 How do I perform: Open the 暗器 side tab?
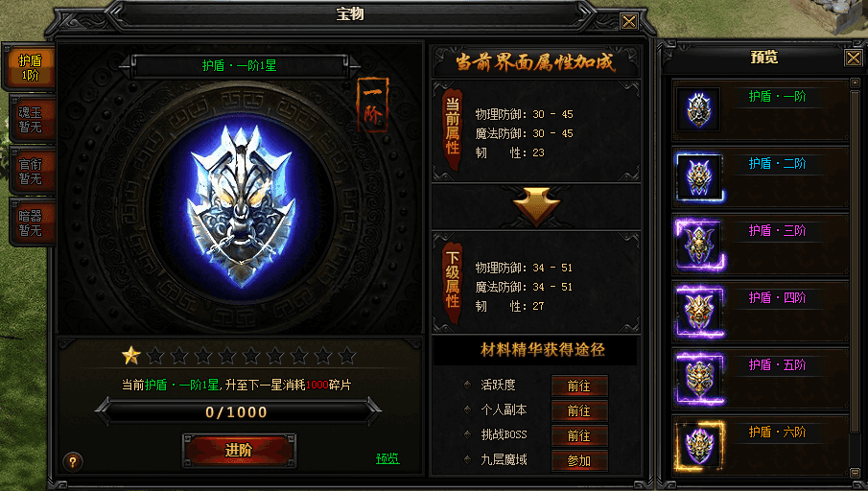pos(31,222)
